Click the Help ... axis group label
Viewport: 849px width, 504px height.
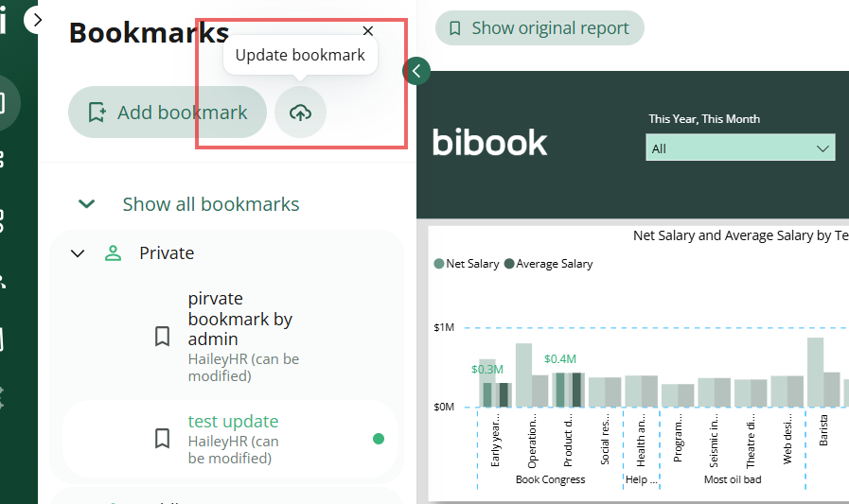click(x=641, y=479)
